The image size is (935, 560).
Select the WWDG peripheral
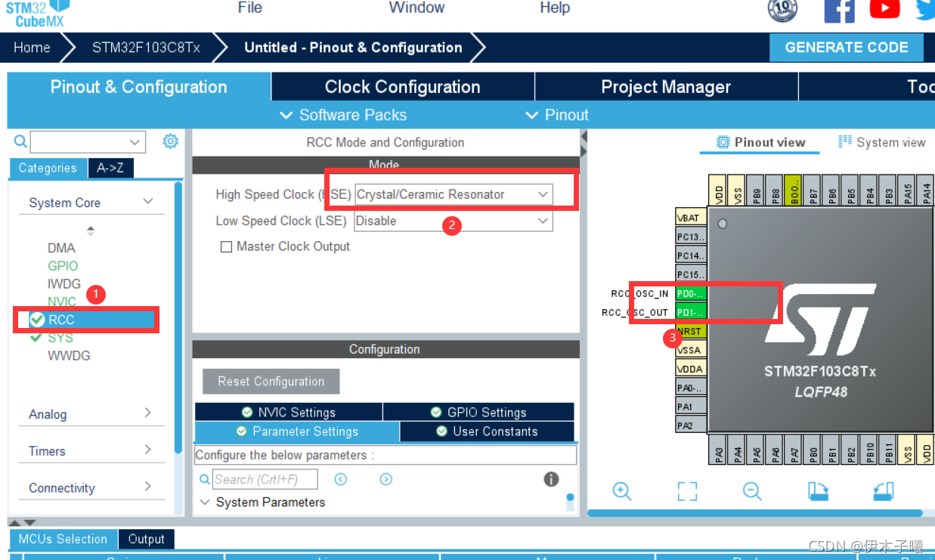click(69, 355)
